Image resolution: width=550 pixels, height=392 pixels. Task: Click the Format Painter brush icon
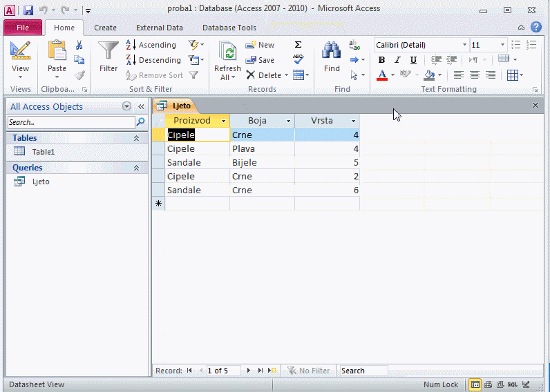point(79,75)
